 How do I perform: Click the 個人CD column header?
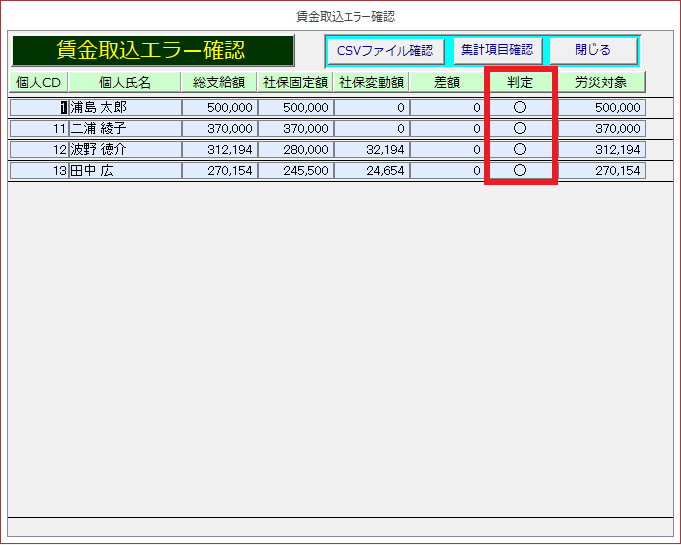pos(38,82)
